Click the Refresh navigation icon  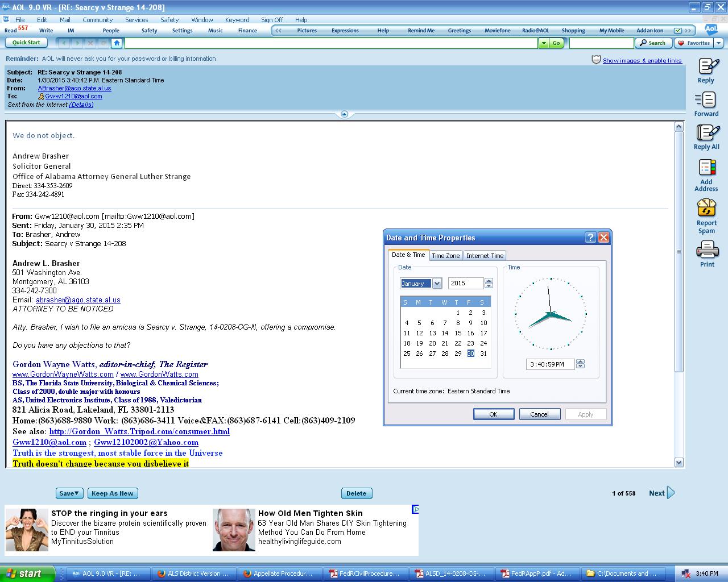point(104,43)
